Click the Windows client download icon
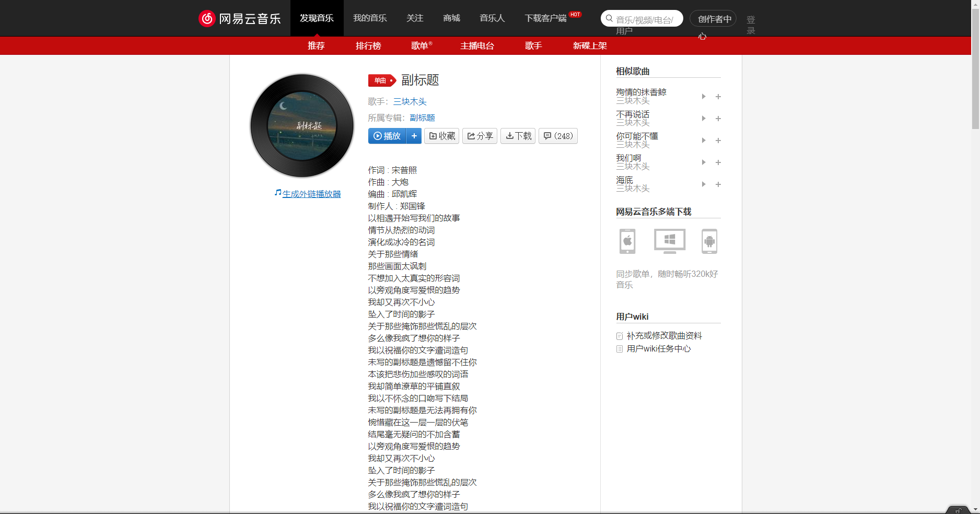 pos(669,241)
